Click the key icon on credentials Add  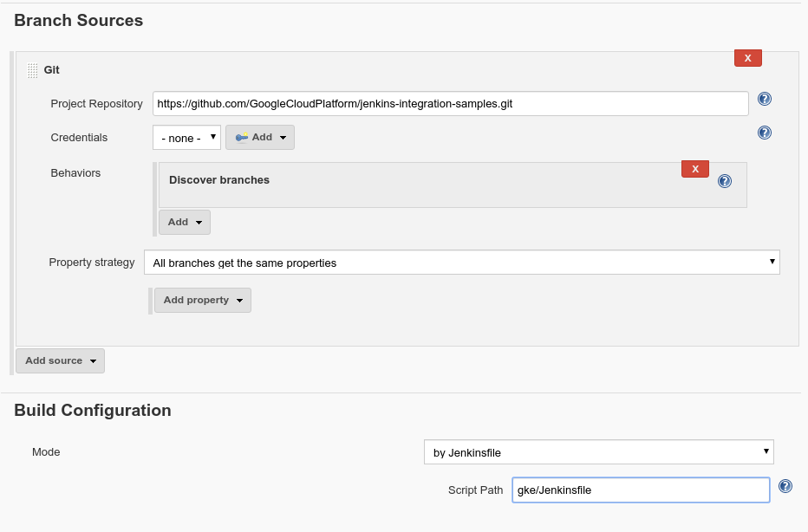pyautogui.click(x=242, y=137)
